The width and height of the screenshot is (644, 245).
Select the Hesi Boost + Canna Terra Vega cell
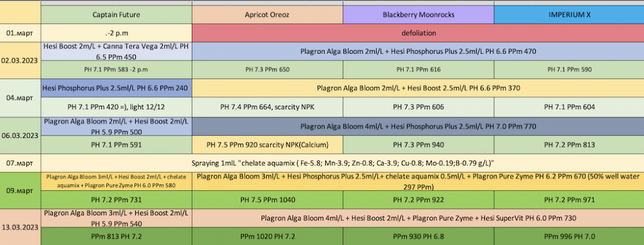click(x=116, y=51)
